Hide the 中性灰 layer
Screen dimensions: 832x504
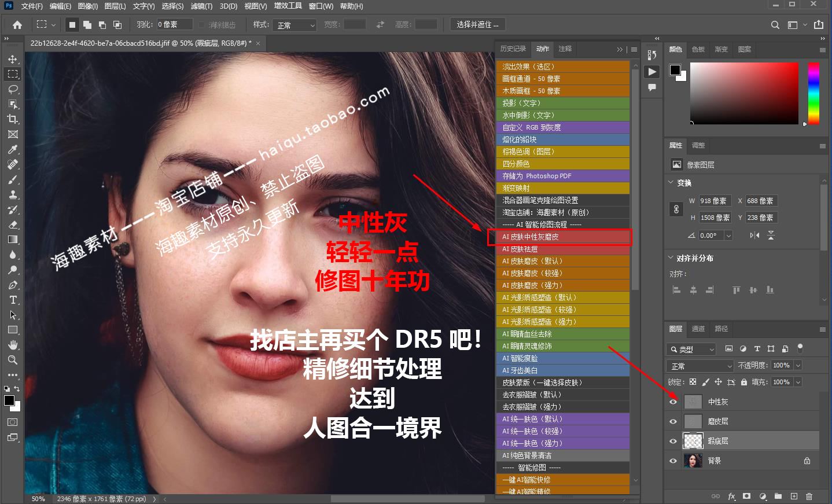673,402
